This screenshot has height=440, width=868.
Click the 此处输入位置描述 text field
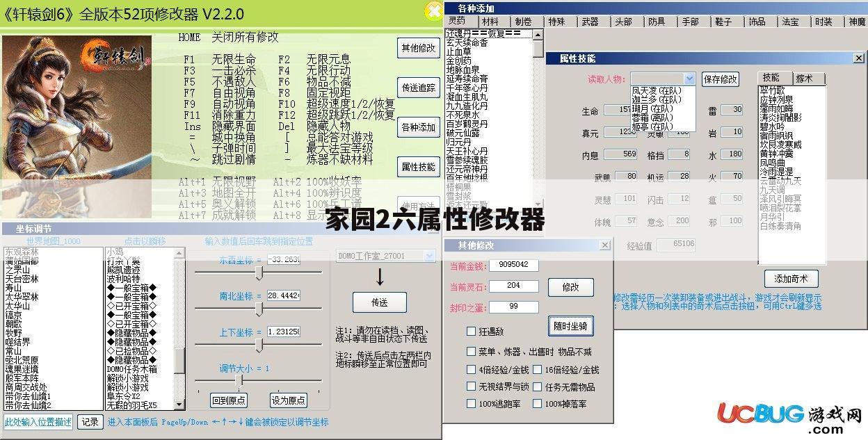[x=38, y=422]
